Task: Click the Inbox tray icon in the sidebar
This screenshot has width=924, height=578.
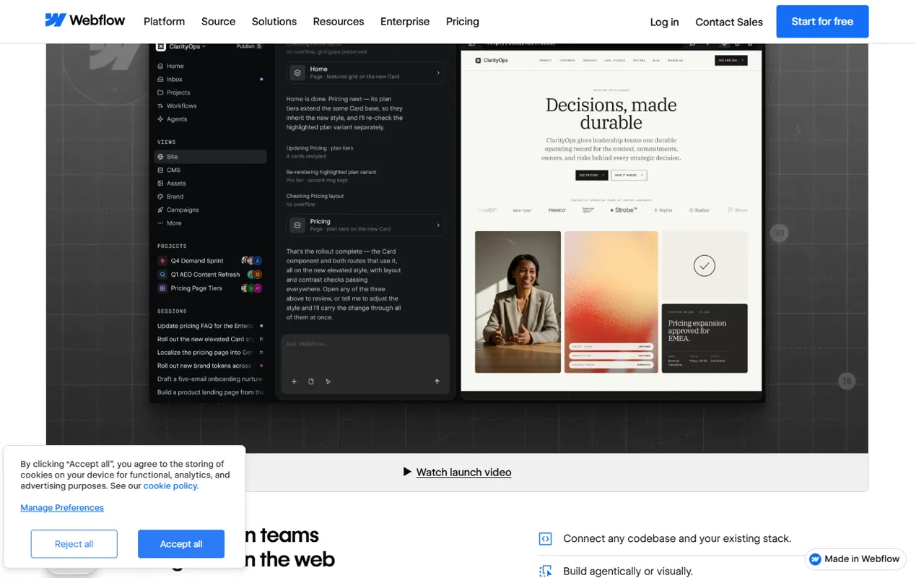Action: (160, 79)
